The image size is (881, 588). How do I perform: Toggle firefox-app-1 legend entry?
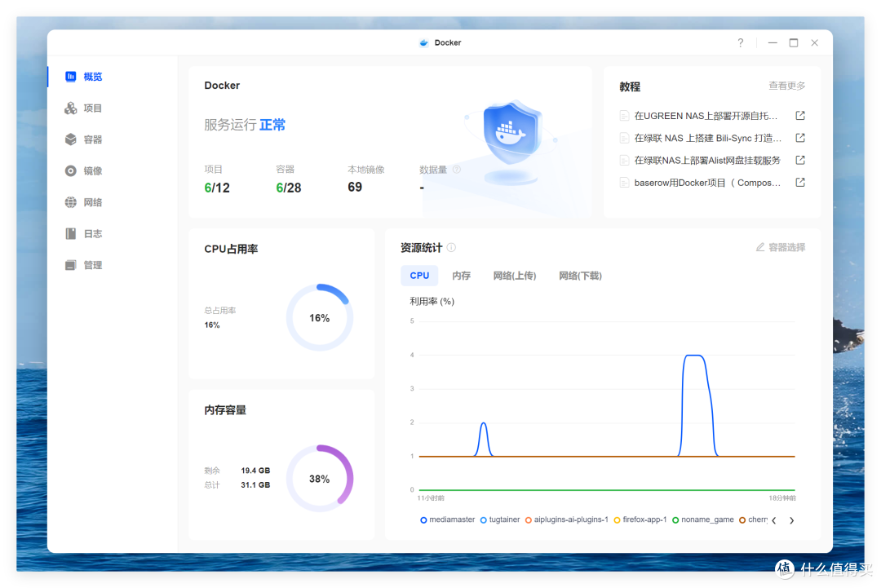click(x=640, y=520)
